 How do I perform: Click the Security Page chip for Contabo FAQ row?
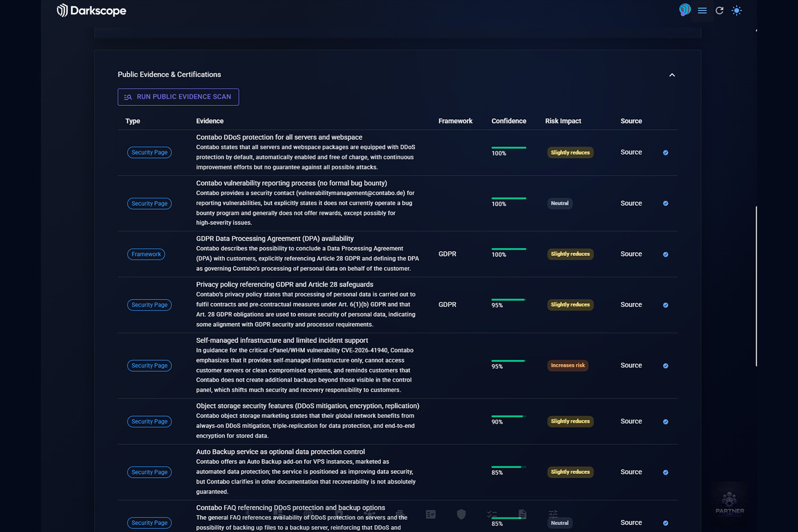149,523
